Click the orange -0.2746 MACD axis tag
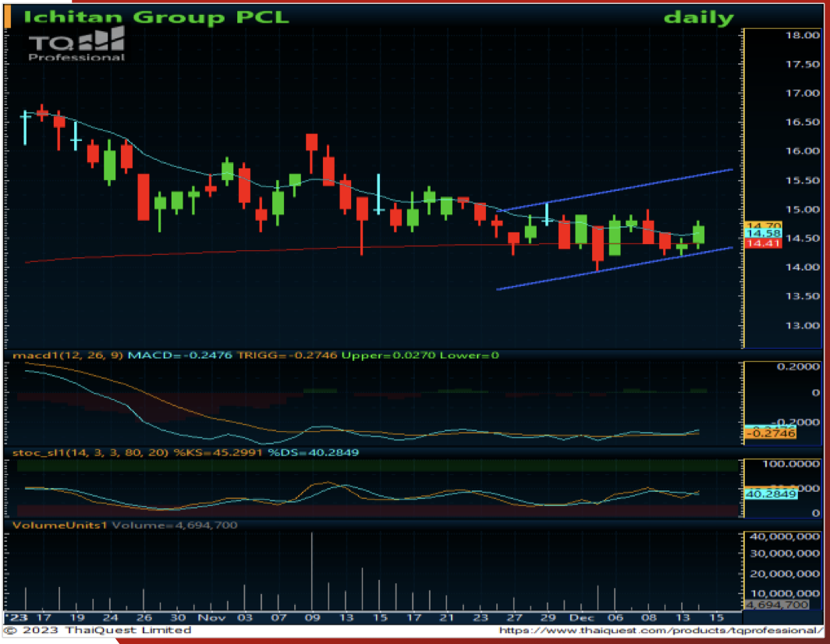This screenshot has height=644, width=830. [771, 433]
